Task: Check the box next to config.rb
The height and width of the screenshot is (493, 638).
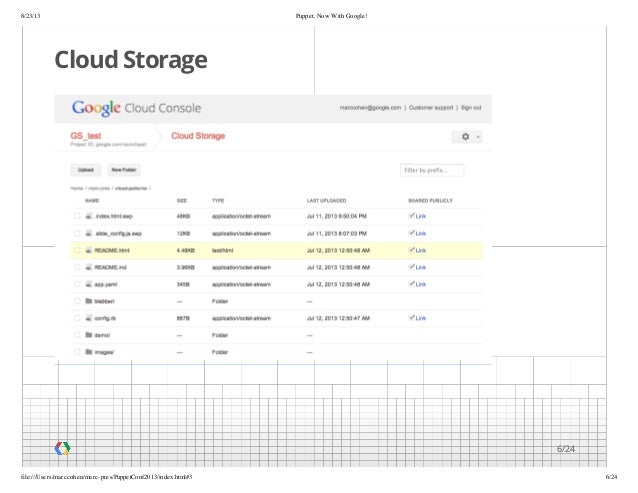Action: (x=76, y=318)
